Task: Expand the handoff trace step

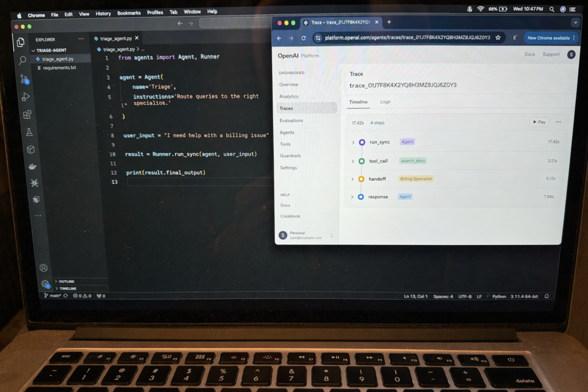Action: click(x=352, y=179)
